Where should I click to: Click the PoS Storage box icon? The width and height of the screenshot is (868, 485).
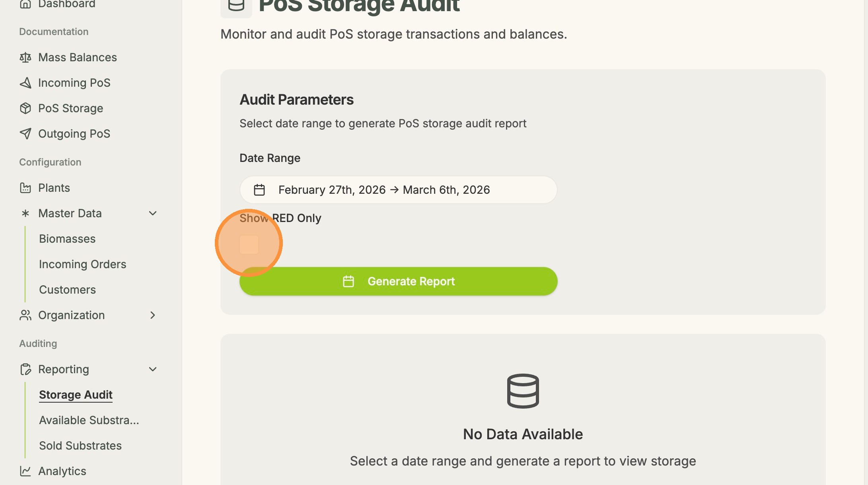[x=25, y=108]
